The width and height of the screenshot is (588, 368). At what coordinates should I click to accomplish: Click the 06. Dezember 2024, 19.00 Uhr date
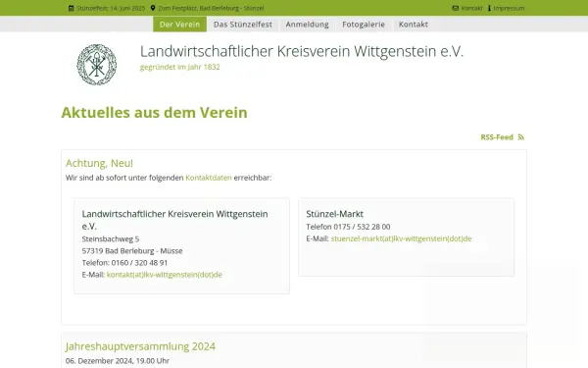pyautogui.click(x=118, y=361)
